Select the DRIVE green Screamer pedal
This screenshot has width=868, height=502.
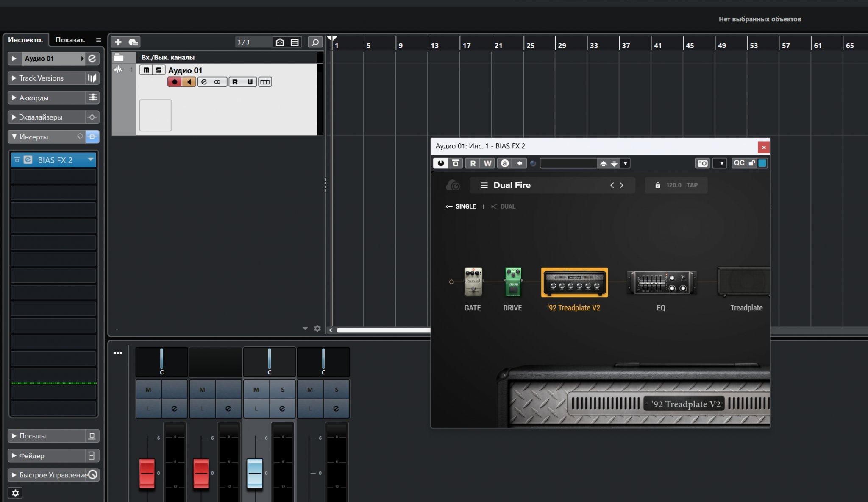(513, 282)
